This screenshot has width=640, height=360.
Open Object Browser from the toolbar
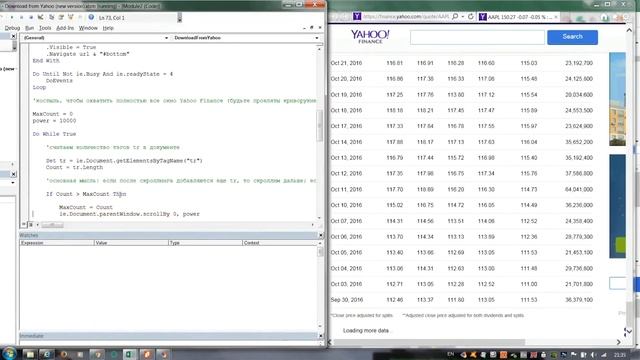click(71, 18)
